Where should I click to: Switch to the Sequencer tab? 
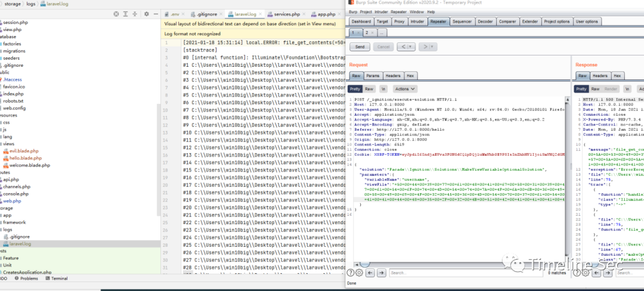coord(462,21)
